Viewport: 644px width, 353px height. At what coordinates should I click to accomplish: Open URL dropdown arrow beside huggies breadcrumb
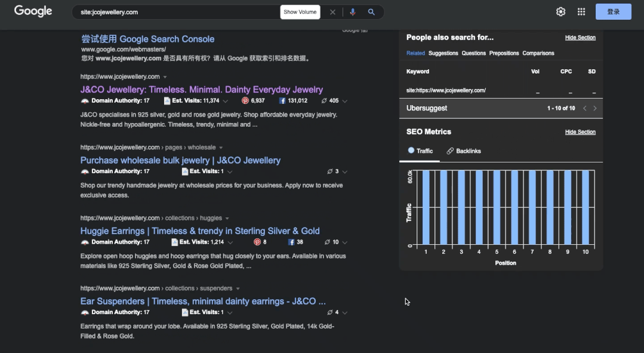tap(227, 219)
